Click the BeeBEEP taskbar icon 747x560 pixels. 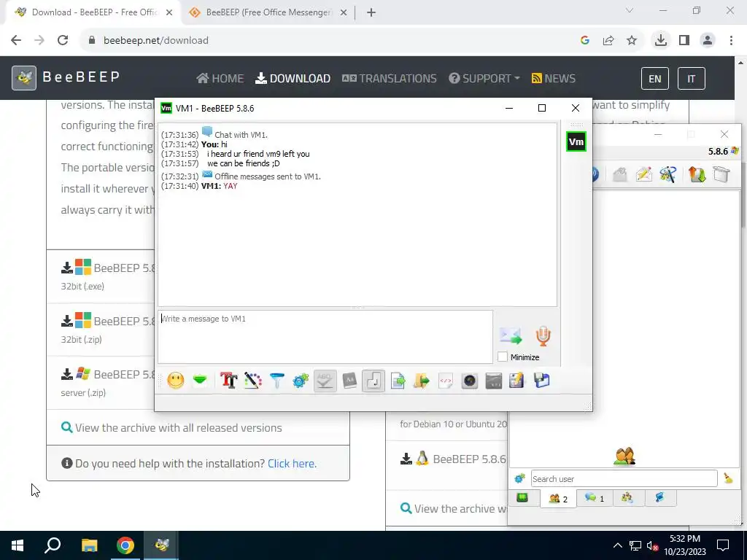(x=161, y=545)
